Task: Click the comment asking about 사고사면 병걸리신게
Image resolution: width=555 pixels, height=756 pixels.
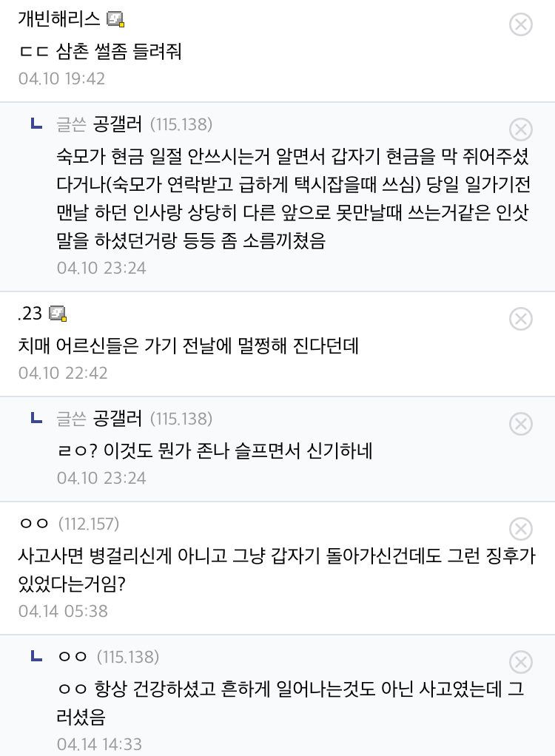Action: pyautogui.click(x=277, y=570)
